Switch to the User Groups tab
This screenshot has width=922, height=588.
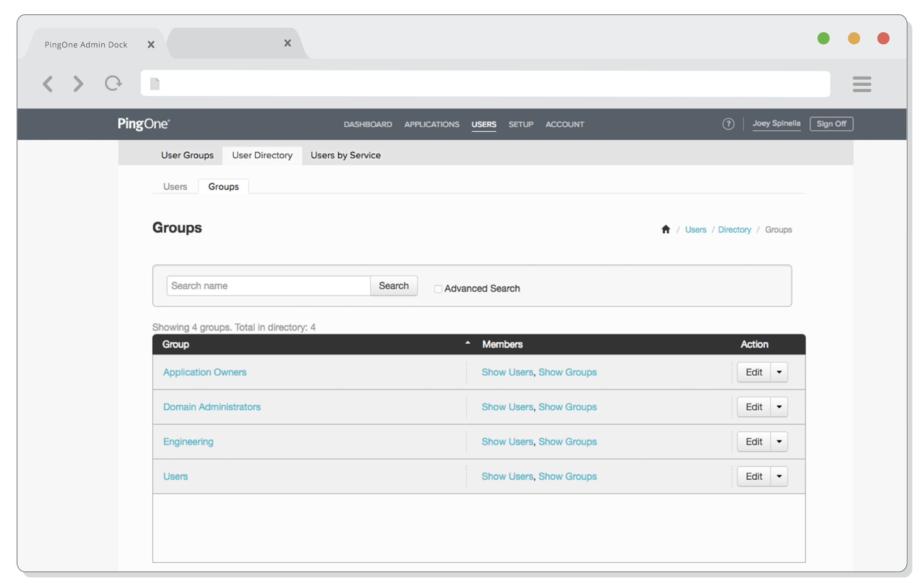(187, 155)
